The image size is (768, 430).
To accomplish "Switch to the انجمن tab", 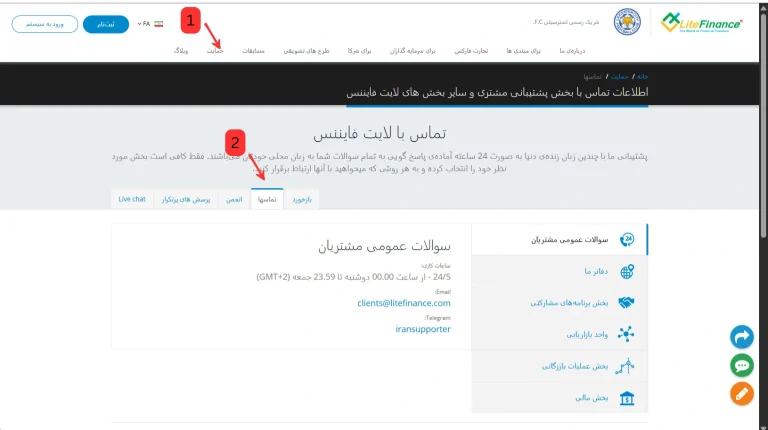I will (234, 199).
